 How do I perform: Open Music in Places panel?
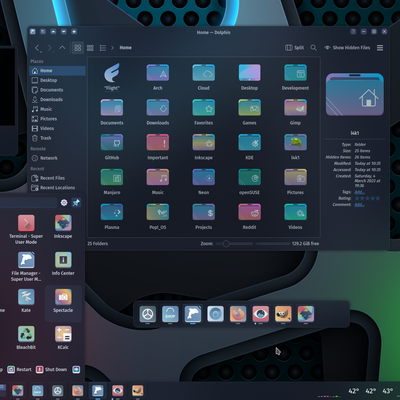click(x=57, y=109)
